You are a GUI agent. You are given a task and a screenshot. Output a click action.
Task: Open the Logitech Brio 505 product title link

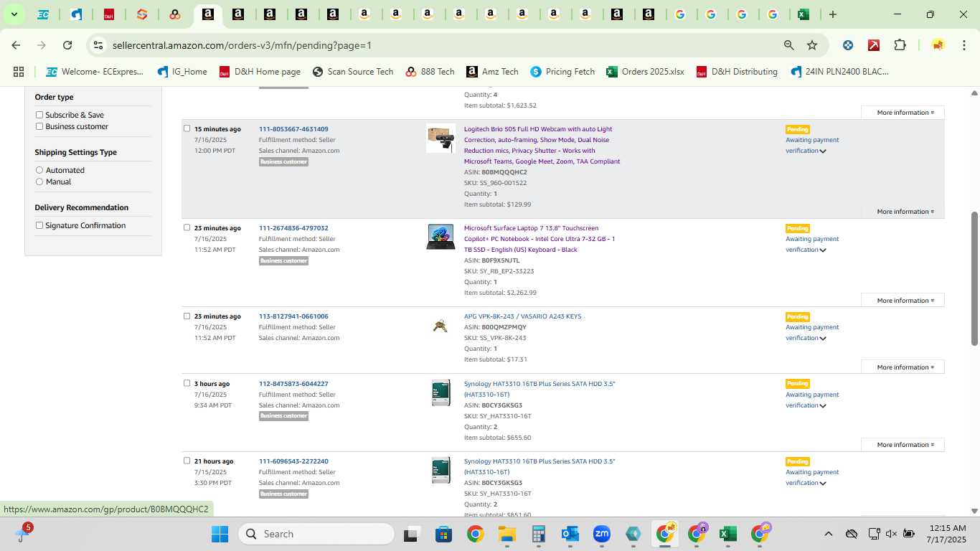[542, 145]
